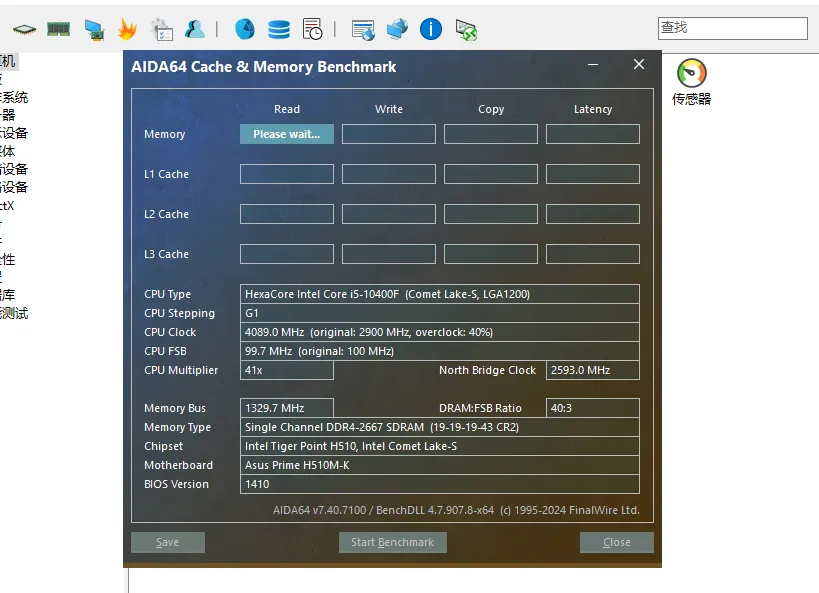Open the 传感器 sensor gauge icon

(x=691, y=82)
